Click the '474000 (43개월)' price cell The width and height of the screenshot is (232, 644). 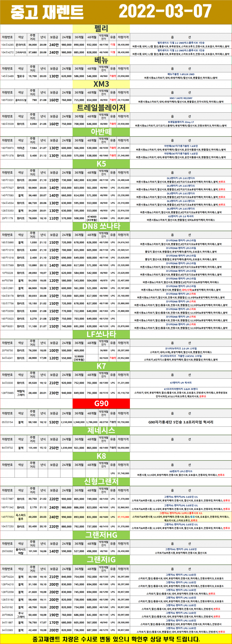(92, 218)
